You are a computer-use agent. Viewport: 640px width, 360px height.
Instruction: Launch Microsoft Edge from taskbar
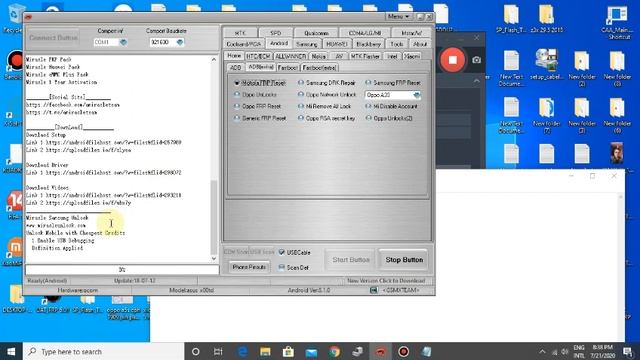(242, 351)
